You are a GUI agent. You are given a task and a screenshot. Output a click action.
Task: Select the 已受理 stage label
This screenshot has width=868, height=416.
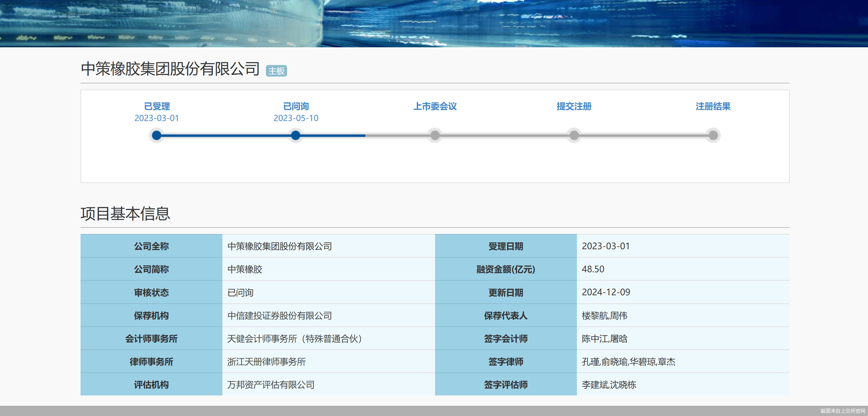(x=157, y=106)
